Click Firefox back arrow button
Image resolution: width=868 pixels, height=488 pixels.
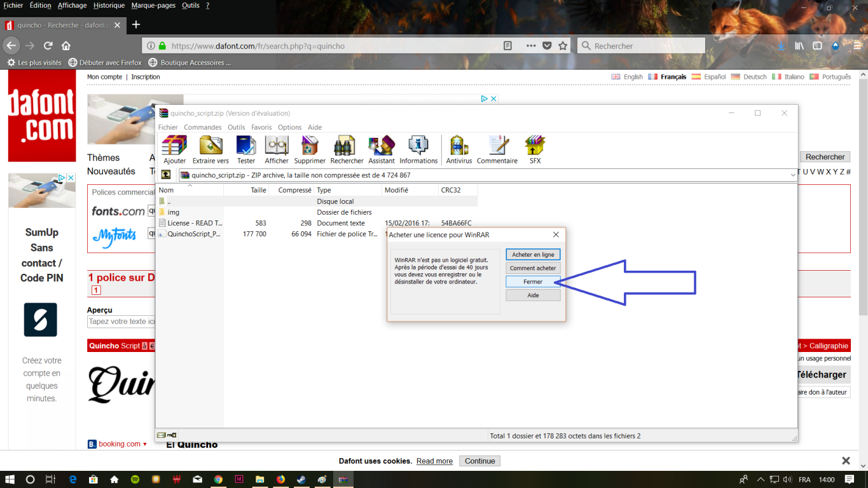coord(11,46)
